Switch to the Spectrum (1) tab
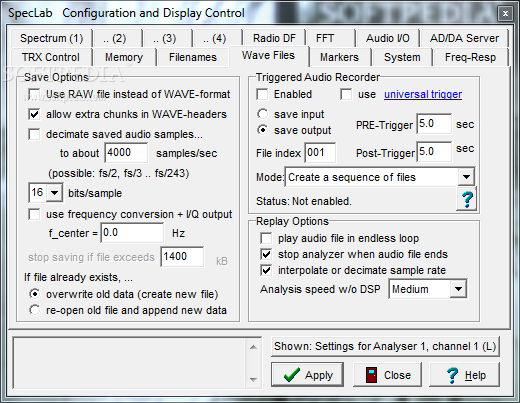Screen dimensions: 520x403 tap(51, 38)
